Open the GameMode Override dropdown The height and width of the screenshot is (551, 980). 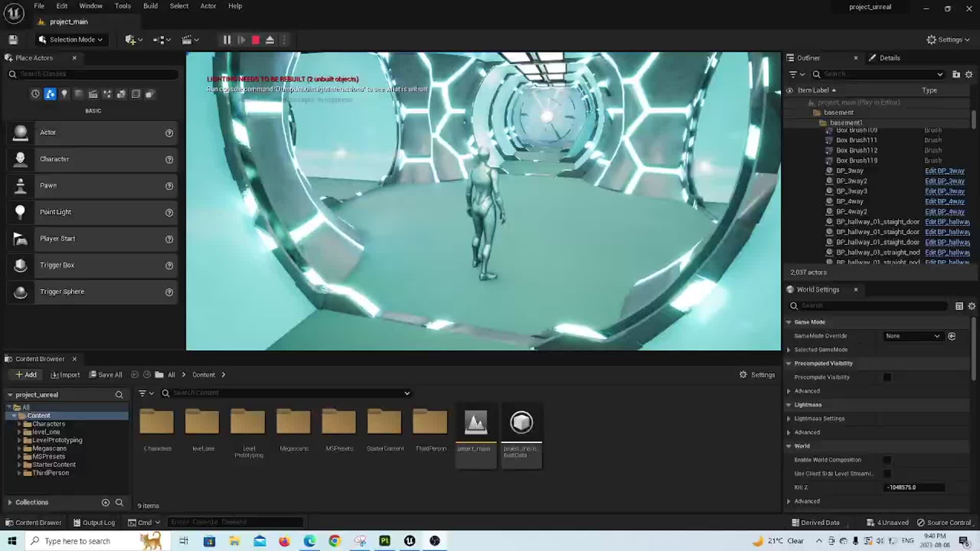[913, 336]
